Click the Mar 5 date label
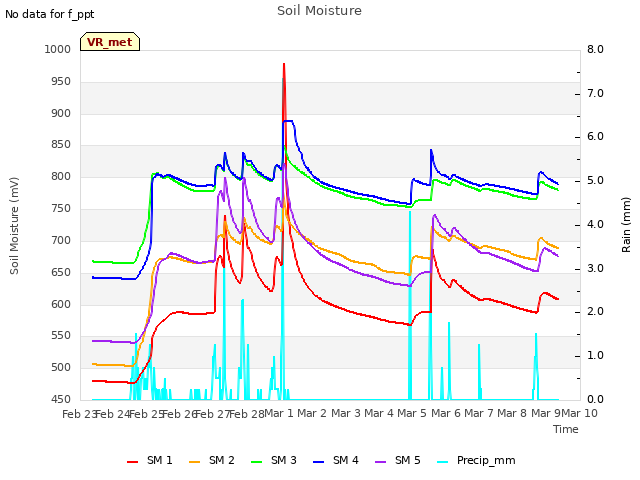The width and height of the screenshot is (640, 480). (412, 413)
